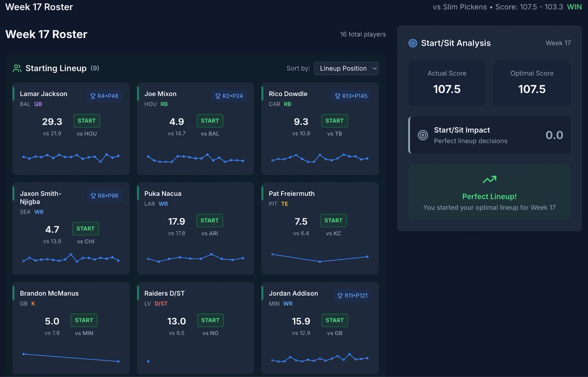Click Rico Dowdle's R13•P145 draft badge

351,96
